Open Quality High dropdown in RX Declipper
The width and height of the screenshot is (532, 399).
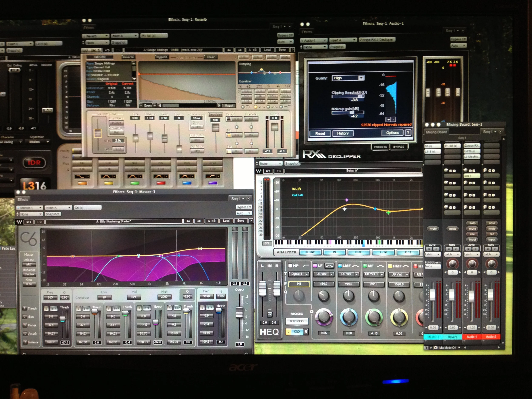(x=348, y=78)
